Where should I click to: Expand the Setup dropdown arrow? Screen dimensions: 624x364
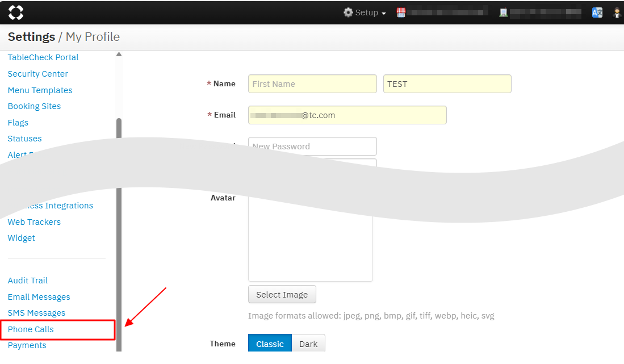click(384, 14)
